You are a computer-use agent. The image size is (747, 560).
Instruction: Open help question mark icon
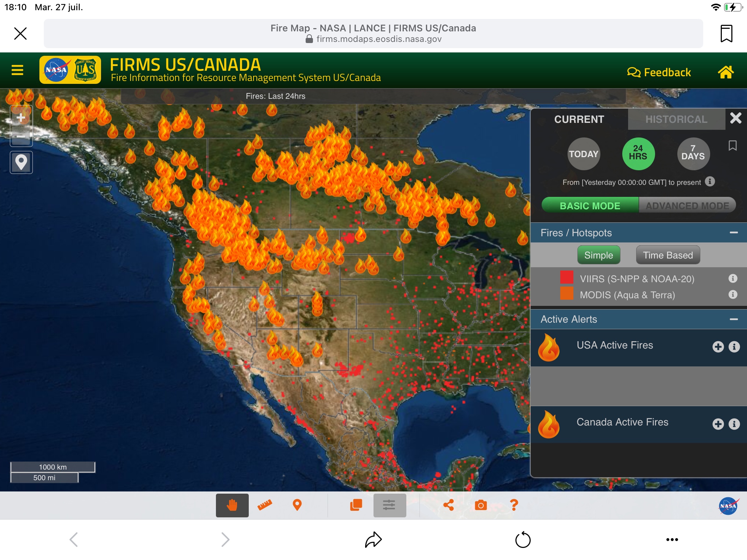514,505
